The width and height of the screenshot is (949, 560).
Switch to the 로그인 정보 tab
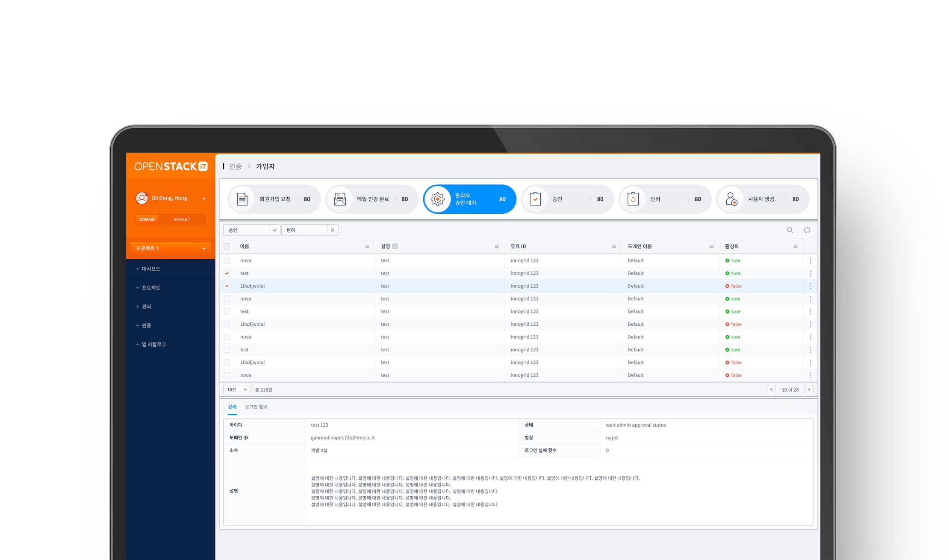[256, 407]
